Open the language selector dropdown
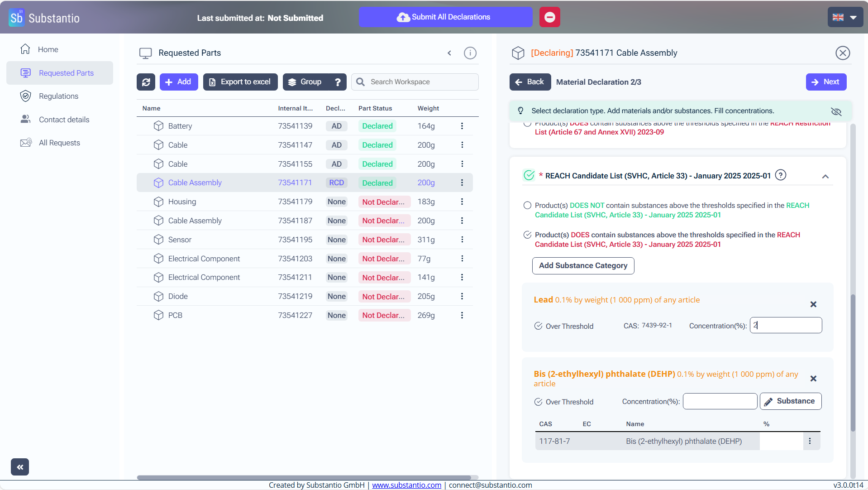 (845, 17)
